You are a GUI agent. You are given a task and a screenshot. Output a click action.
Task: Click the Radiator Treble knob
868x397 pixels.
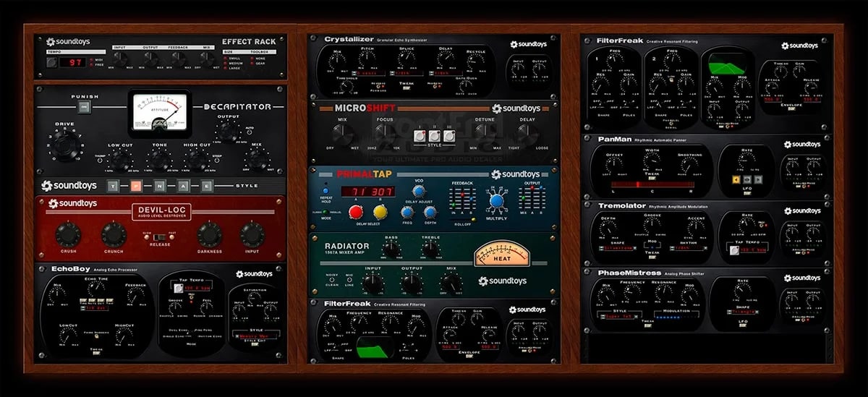tap(431, 249)
